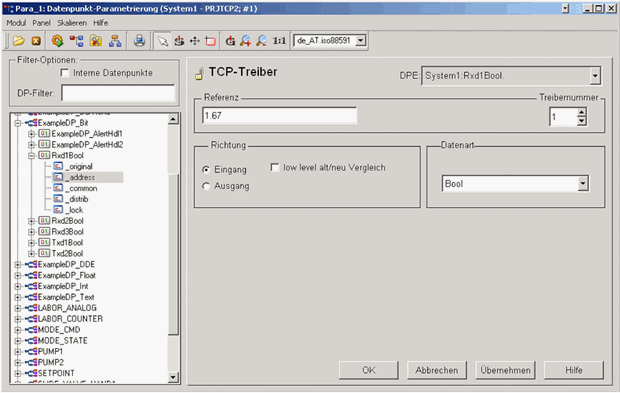Reset zoom with the 1:1 icon
Viewport: 620px width, 393px height.
[279, 41]
